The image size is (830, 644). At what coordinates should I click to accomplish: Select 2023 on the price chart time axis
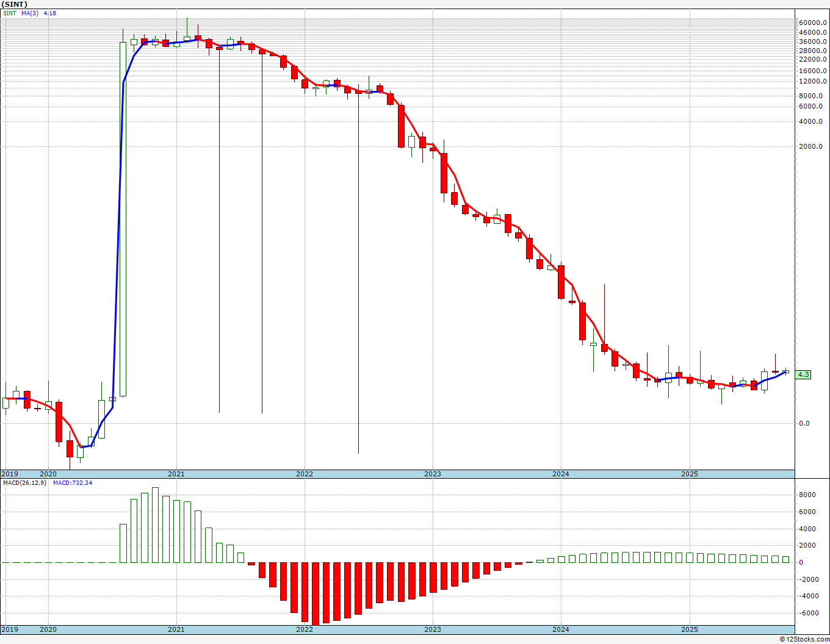click(x=433, y=474)
